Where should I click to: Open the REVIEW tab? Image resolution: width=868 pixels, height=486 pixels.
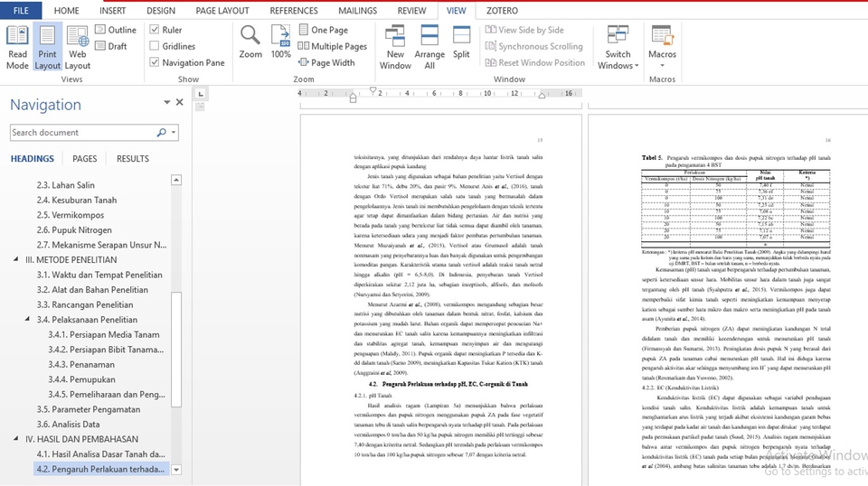pyautogui.click(x=411, y=11)
